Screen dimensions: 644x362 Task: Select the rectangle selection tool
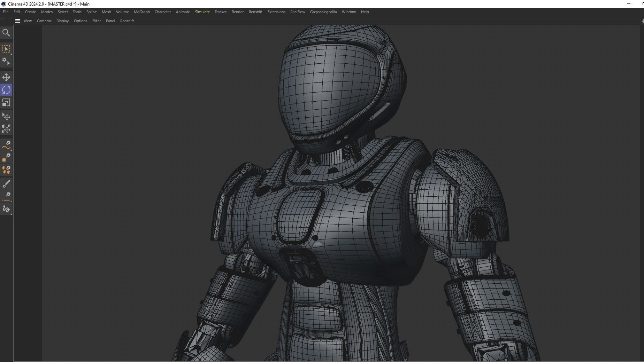click(x=6, y=49)
